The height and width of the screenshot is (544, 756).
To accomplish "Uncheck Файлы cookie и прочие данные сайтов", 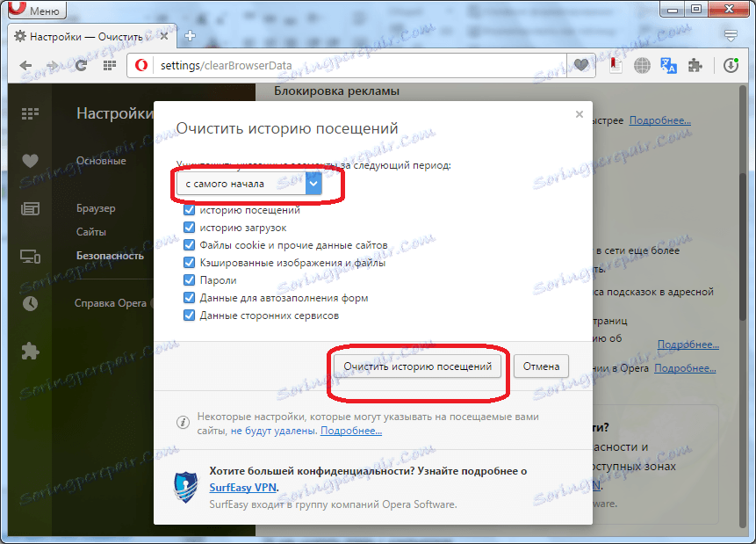I will click(189, 245).
